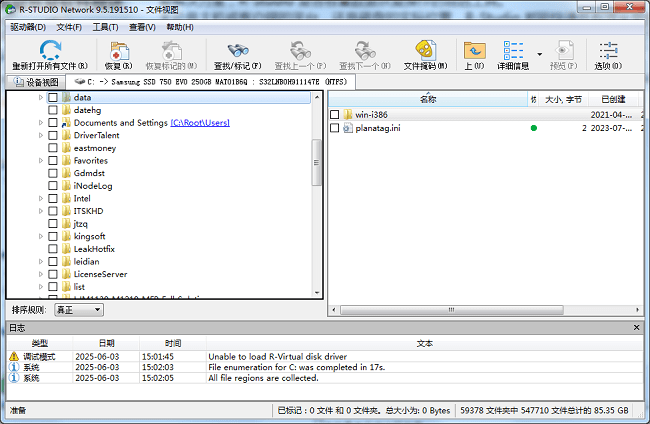Follow the C:\Root\Users link
This screenshot has height=424, width=650.
(200, 123)
